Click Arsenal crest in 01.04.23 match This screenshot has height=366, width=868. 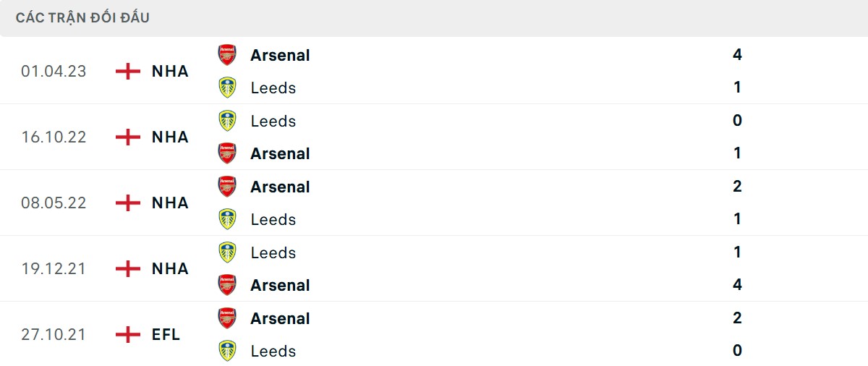coord(227,55)
